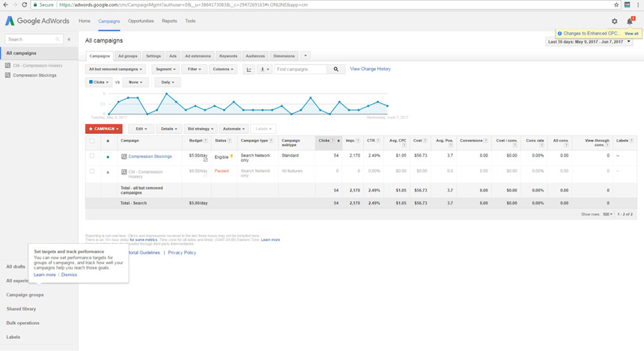Click the budget edit icon for Compression Stockings

(x=205, y=160)
